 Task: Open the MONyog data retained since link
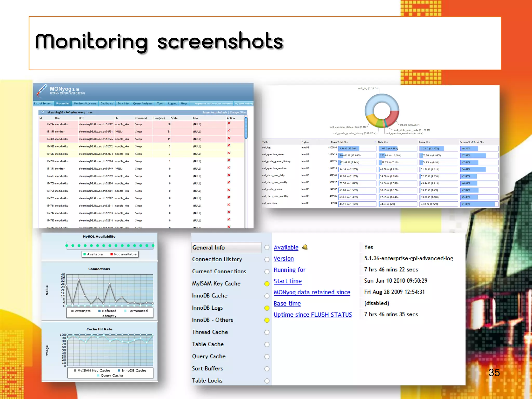[312, 292]
